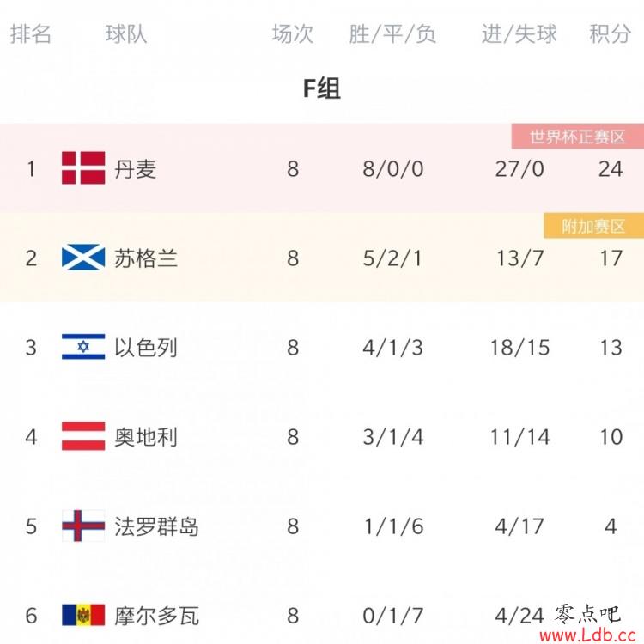Screen dimensions: 644x644
Task: Open the 法罗群岛 team name
Action: click(156, 526)
